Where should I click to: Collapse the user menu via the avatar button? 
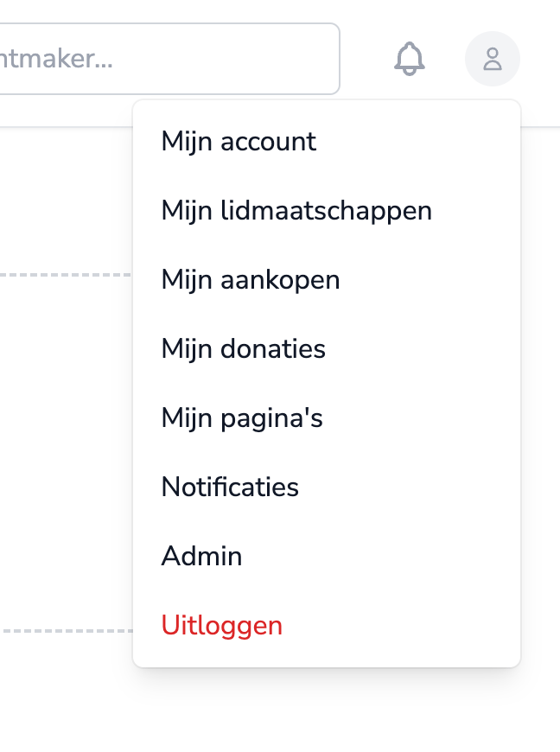[x=493, y=59]
